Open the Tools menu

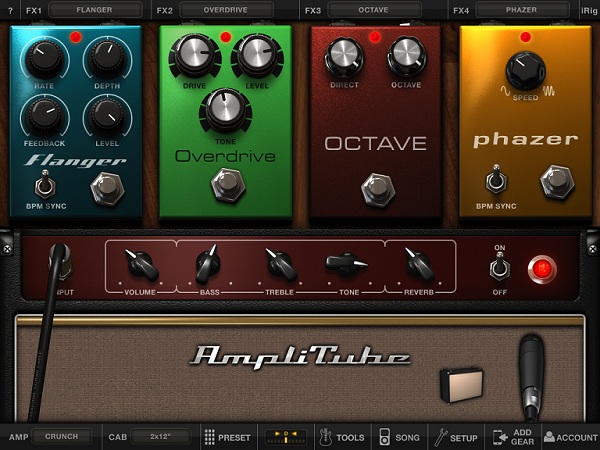point(342,437)
